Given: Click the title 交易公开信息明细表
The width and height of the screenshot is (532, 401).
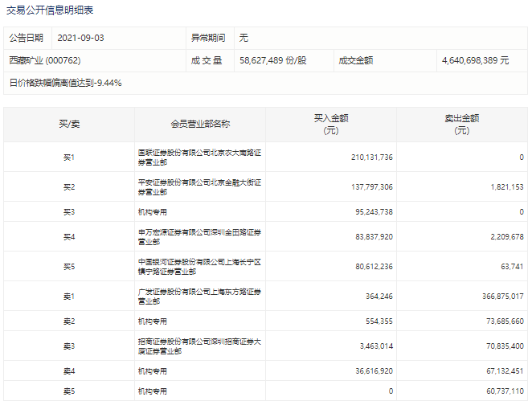Looking at the screenshot, I should (x=50, y=10).
